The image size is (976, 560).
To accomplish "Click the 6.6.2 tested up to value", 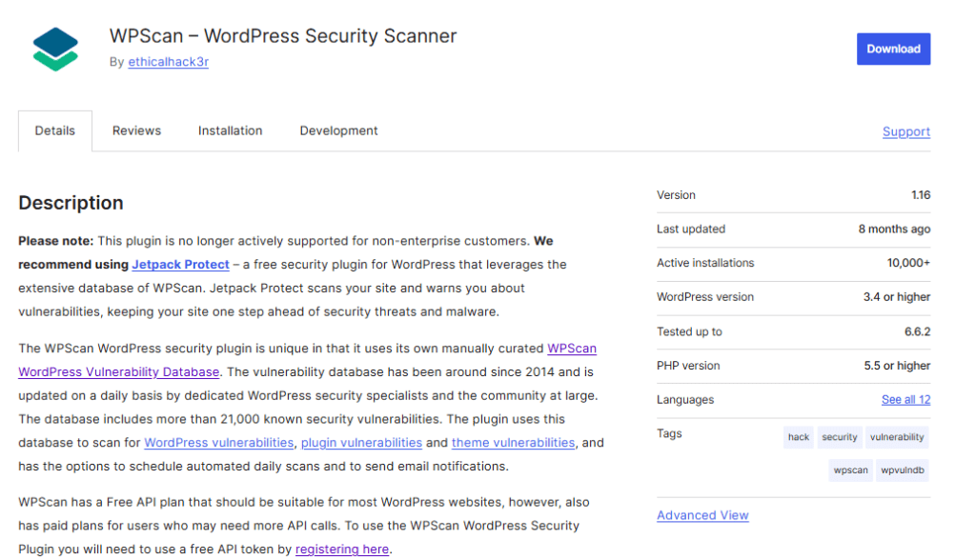I will 918,331.
